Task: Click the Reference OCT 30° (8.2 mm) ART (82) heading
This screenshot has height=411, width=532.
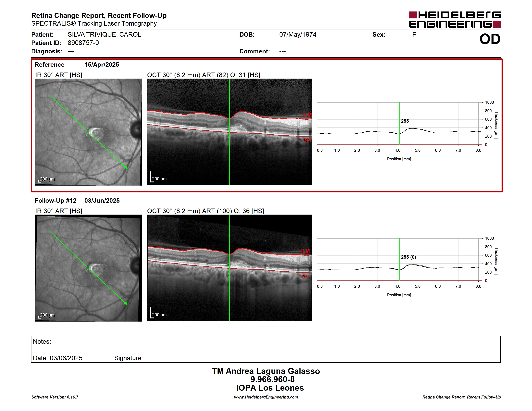Action: click(204, 75)
